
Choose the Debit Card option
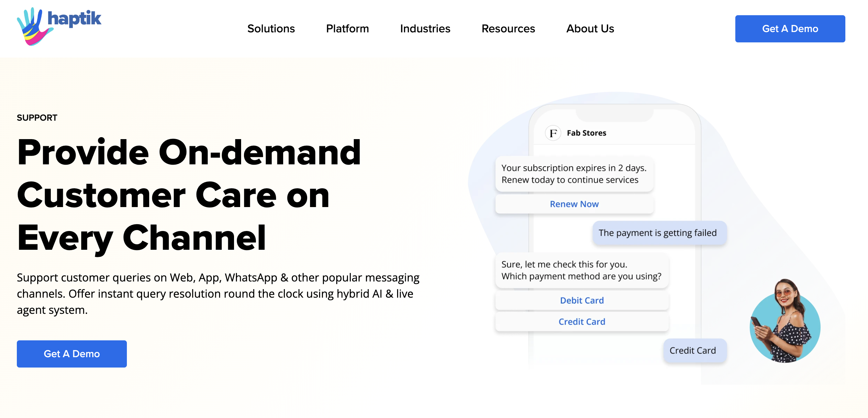pos(582,301)
